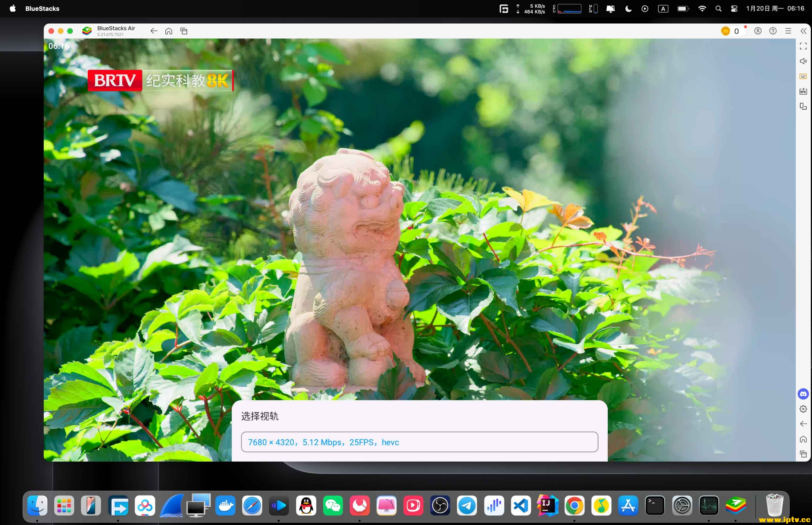Open Telegram from the Dock

(x=467, y=506)
